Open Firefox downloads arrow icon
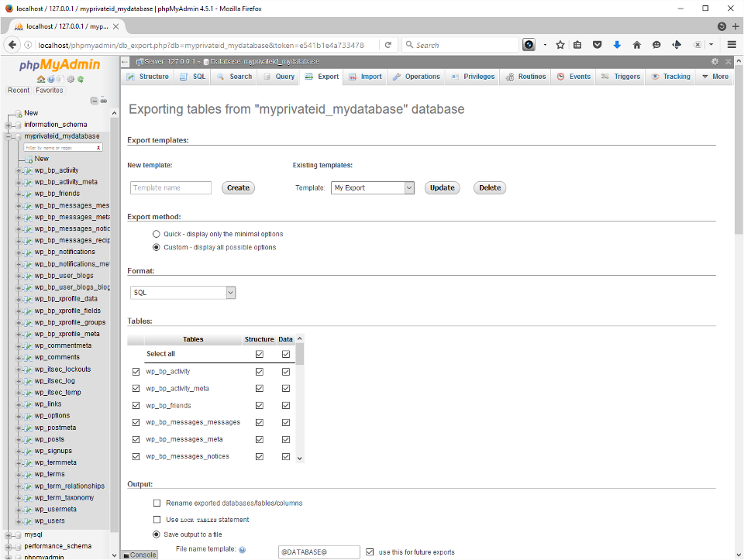Viewport: 744px width, 560px height. (617, 45)
